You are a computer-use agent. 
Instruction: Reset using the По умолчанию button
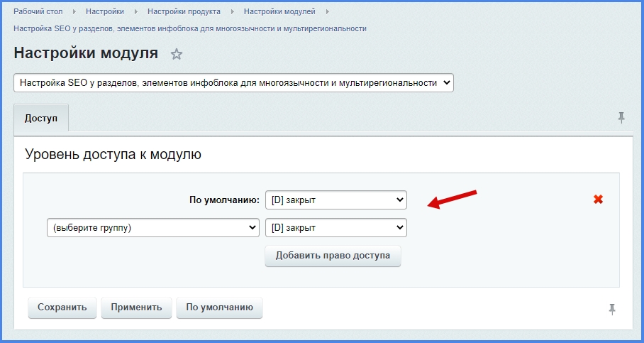219,307
